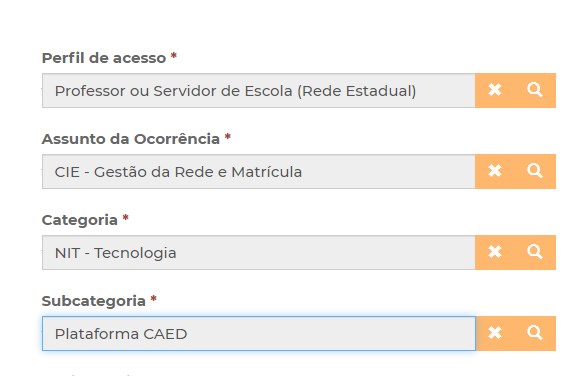The width and height of the screenshot is (582, 376).
Task: Click the asterisk after Assunto da Ocorrência
Action: pyautogui.click(x=228, y=137)
